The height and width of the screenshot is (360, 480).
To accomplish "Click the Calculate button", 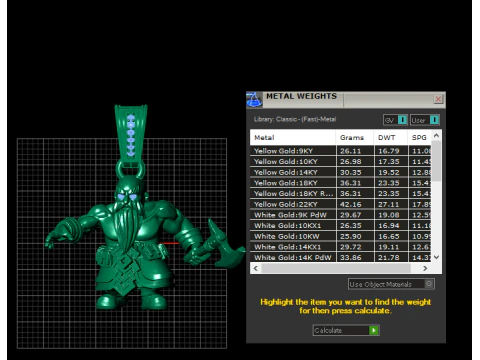I will click(x=346, y=330).
